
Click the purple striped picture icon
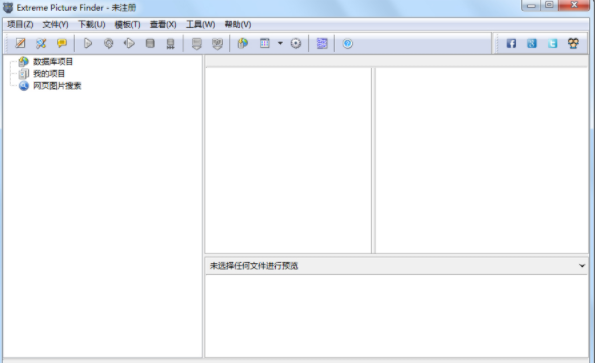(x=322, y=43)
